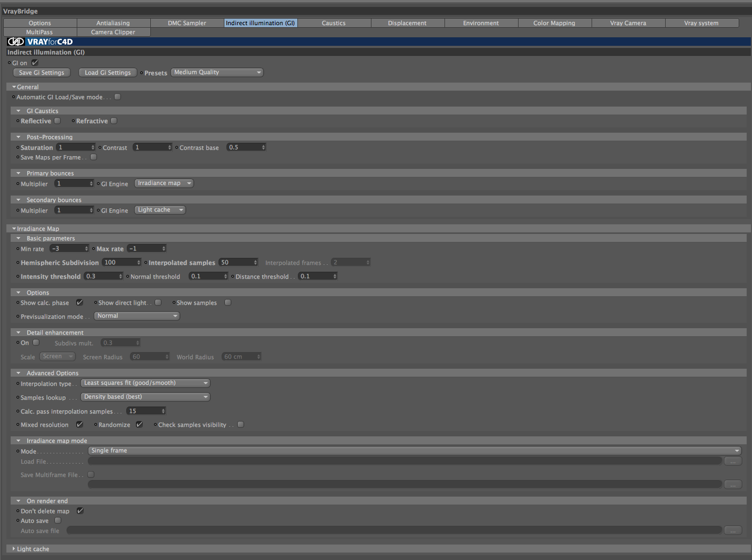Toggle the GI on checkbox
752x560 pixels.
[35, 62]
